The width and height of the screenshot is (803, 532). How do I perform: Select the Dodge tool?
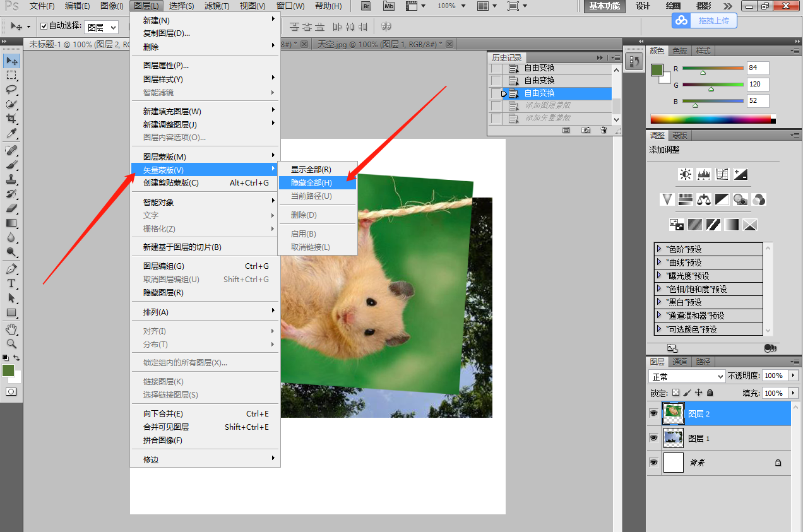[11, 252]
